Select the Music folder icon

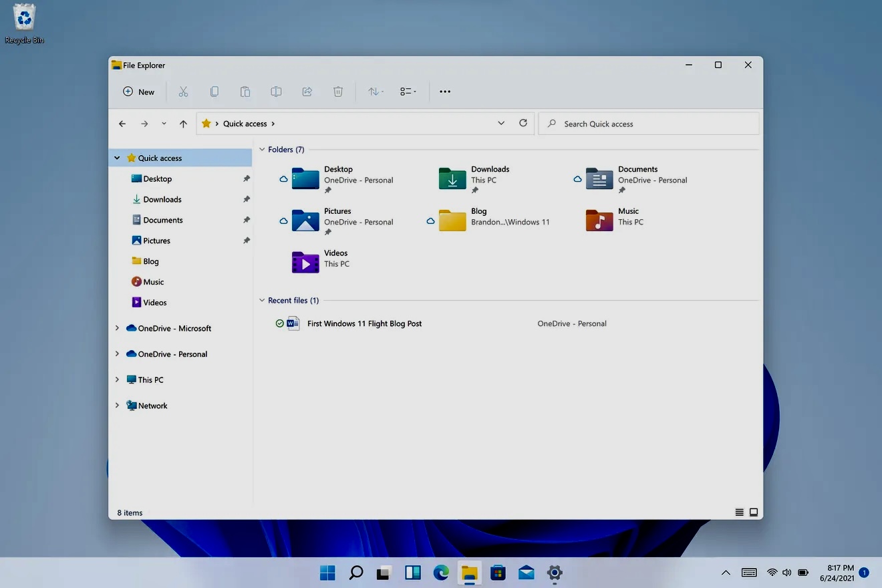[x=599, y=220]
